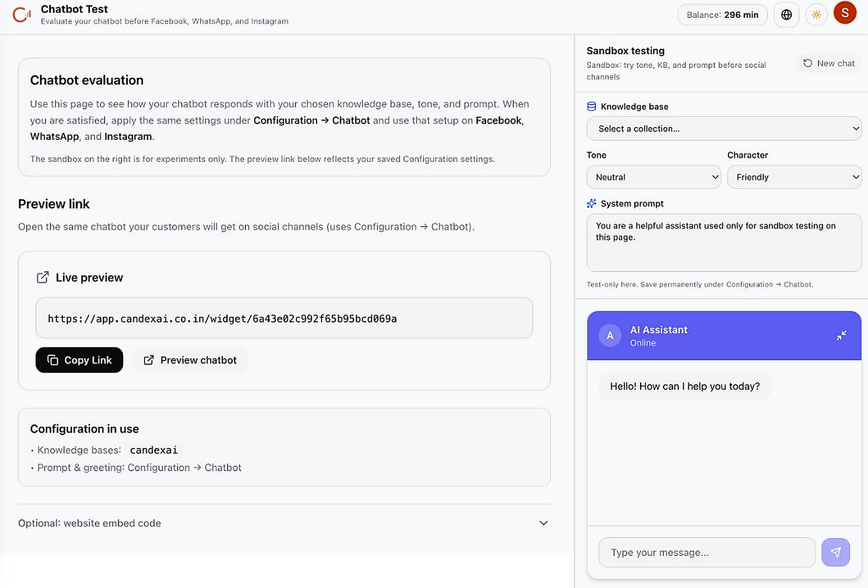Click Prompt & greeting: Configuration → Chatbot line
868x588 pixels.
[x=139, y=468]
